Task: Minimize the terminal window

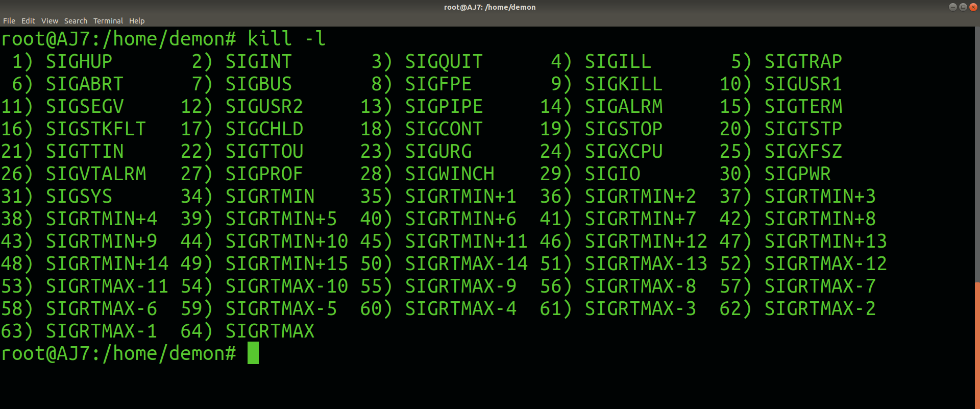Action: pos(952,7)
